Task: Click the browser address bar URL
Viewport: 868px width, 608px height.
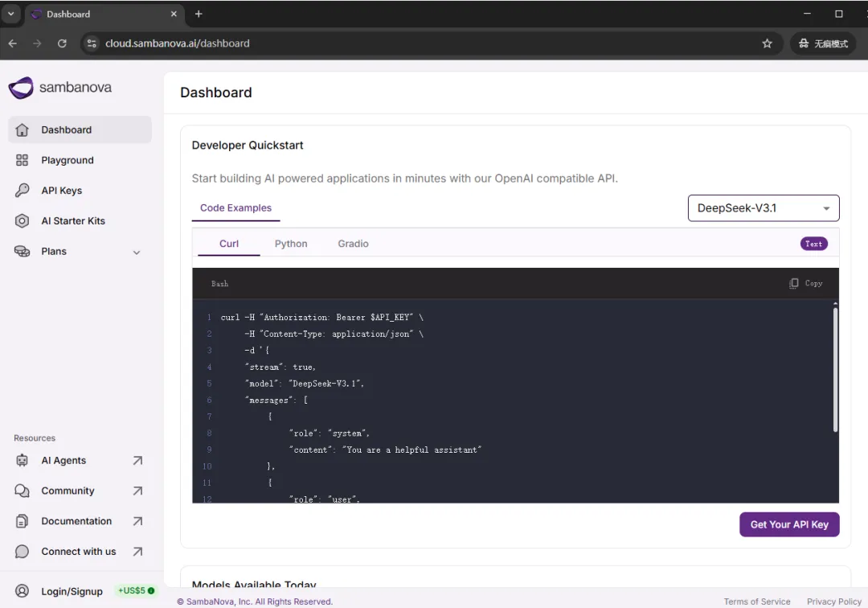Action: tap(177, 43)
